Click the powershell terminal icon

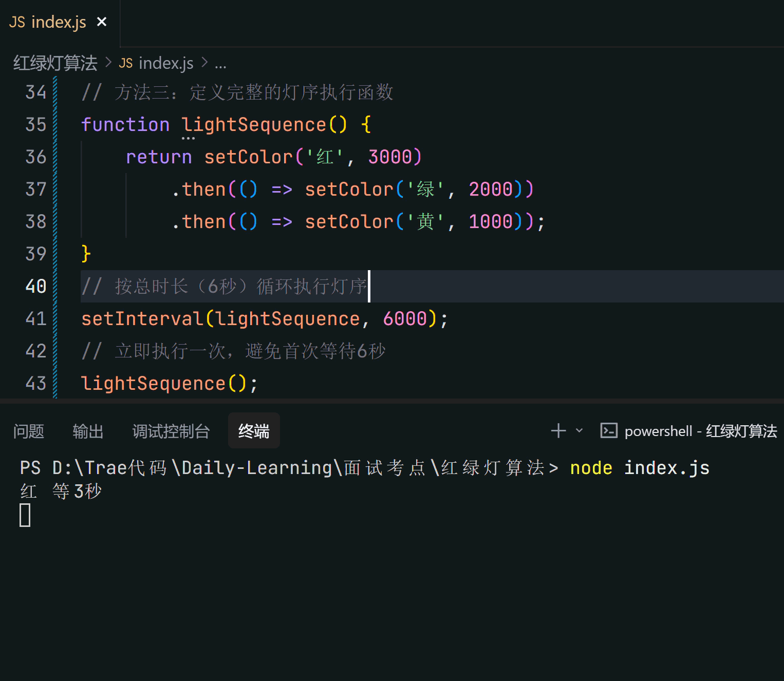(609, 431)
